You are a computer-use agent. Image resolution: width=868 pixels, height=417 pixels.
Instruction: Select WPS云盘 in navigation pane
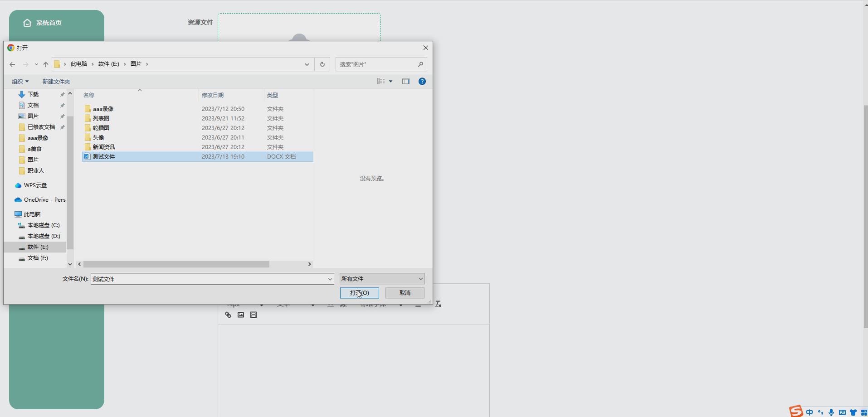(x=35, y=185)
